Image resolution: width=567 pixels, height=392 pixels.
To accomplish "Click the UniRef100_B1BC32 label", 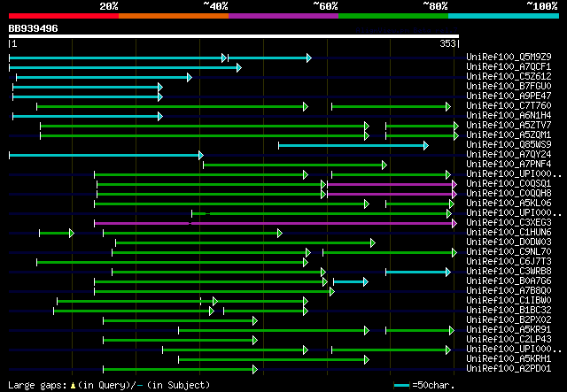I will 509,311.
